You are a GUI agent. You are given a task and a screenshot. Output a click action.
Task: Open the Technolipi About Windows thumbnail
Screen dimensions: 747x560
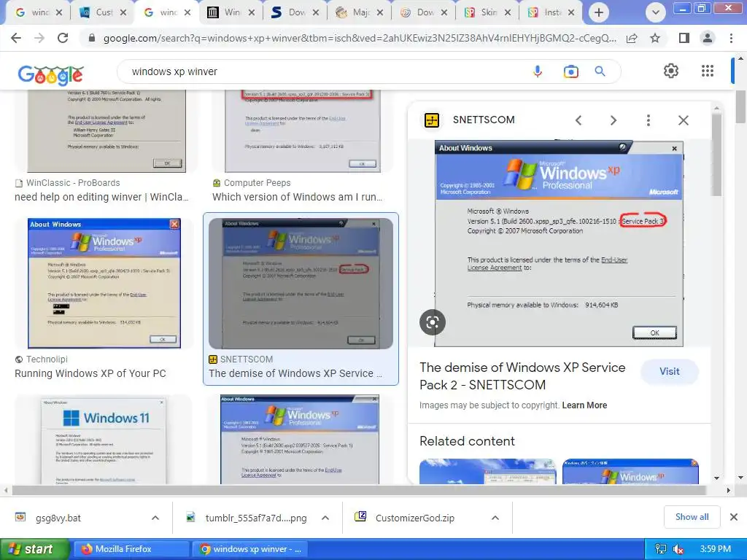(104, 284)
